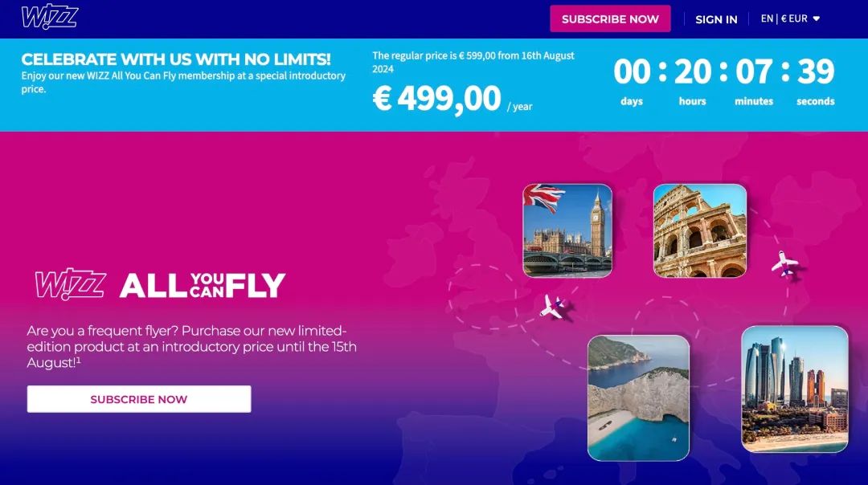Click the airplane icon left of the beach photo
Screen dimensions: 868x485
(552, 307)
